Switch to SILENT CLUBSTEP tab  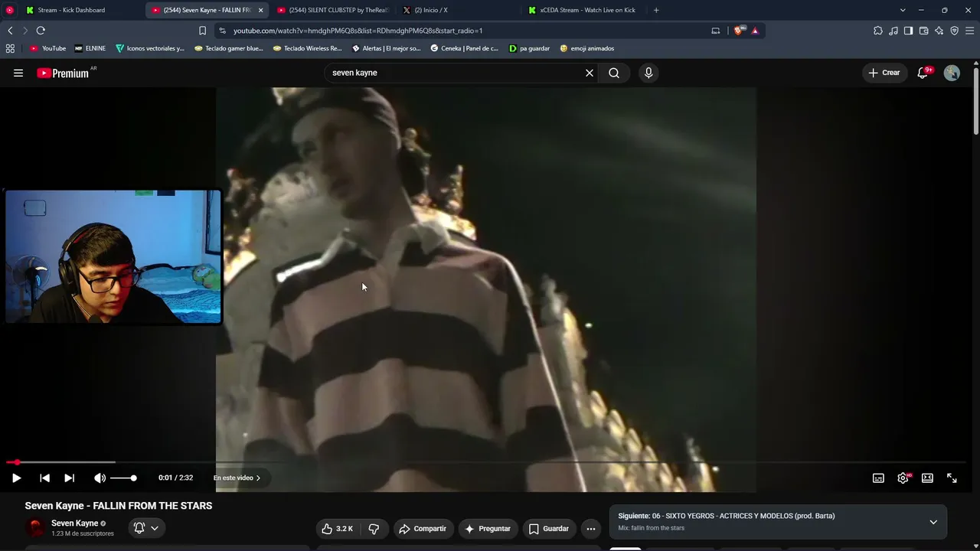(x=333, y=10)
